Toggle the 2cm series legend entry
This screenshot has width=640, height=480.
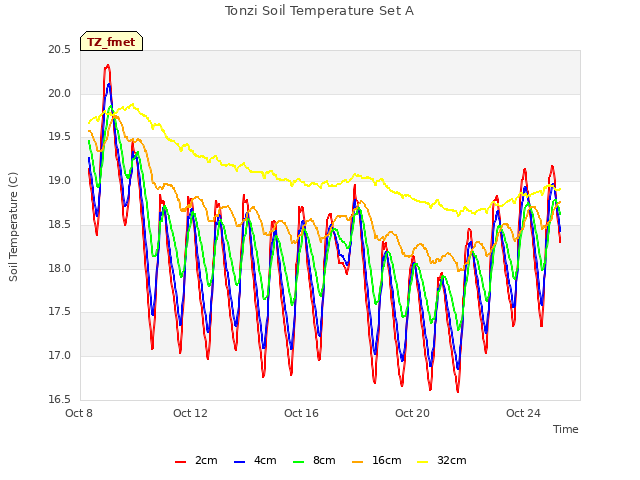(196, 460)
